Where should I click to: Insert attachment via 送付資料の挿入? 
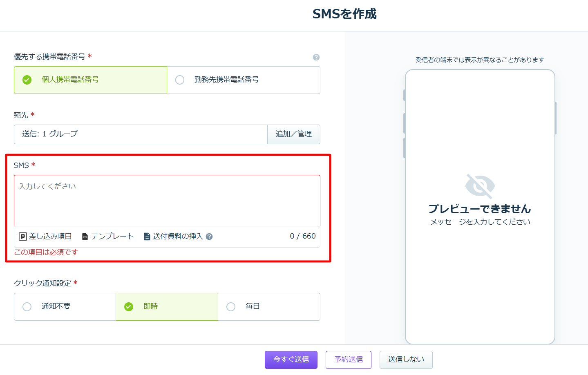point(174,237)
